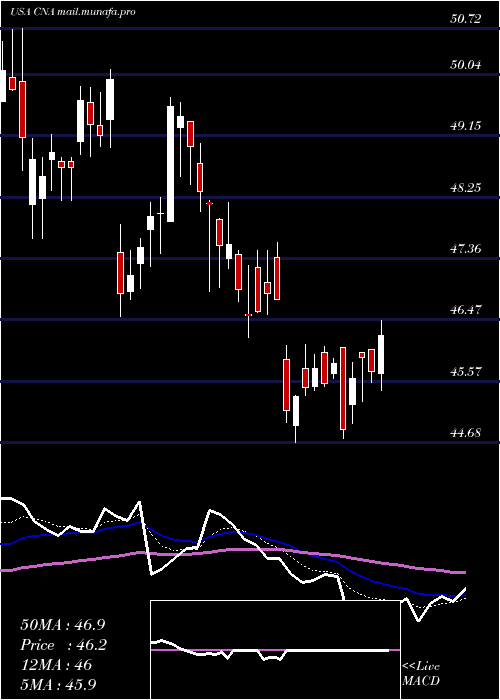Click the 45.57 price axis label
Image resolution: width=500 pixels, height=700 pixels.
(466, 371)
